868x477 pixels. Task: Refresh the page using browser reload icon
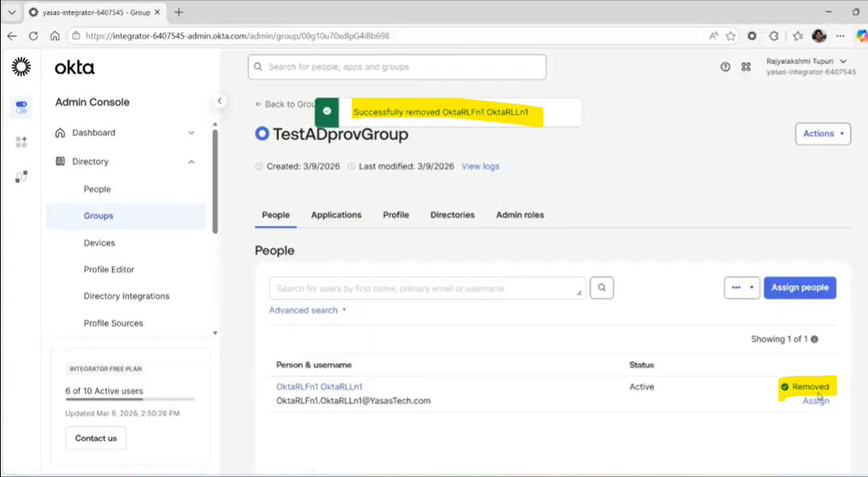[x=33, y=36]
